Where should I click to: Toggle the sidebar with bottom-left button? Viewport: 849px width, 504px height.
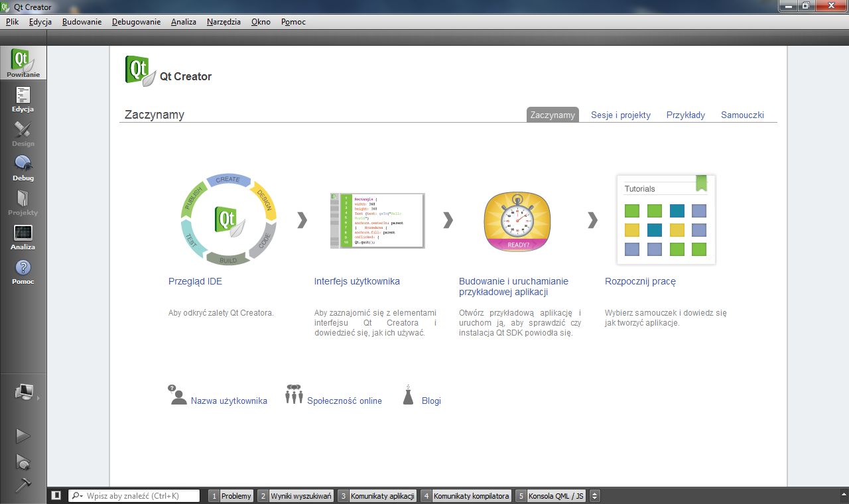56,495
